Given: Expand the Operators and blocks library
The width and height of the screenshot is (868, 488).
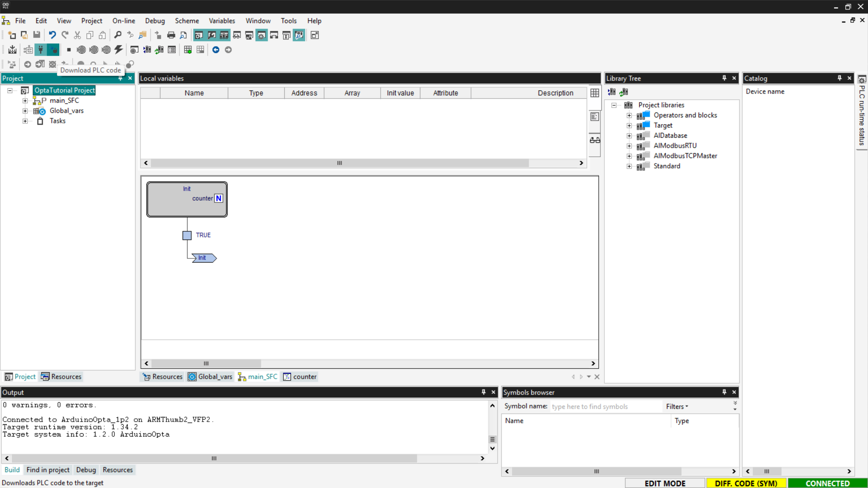Looking at the screenshot, I should (629, 115).
